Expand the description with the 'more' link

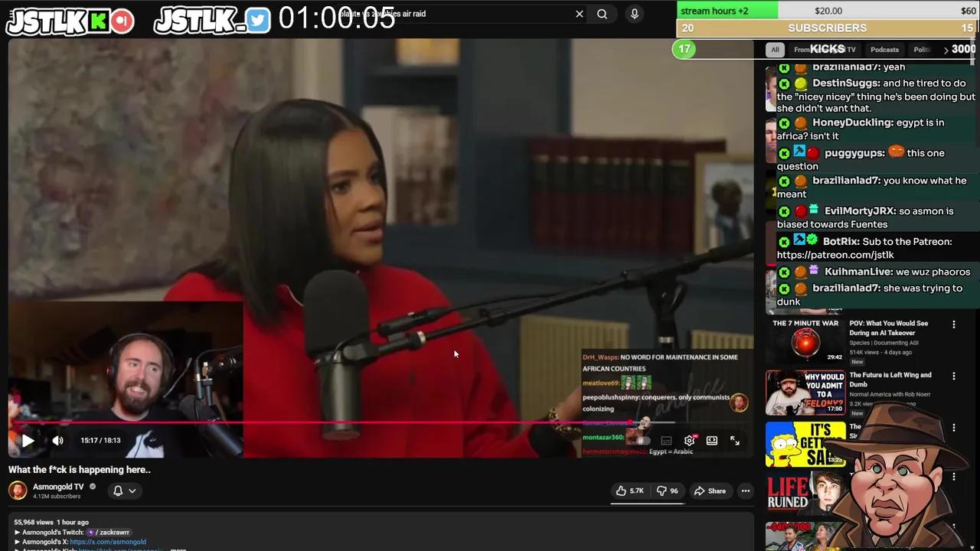[178, 549]
